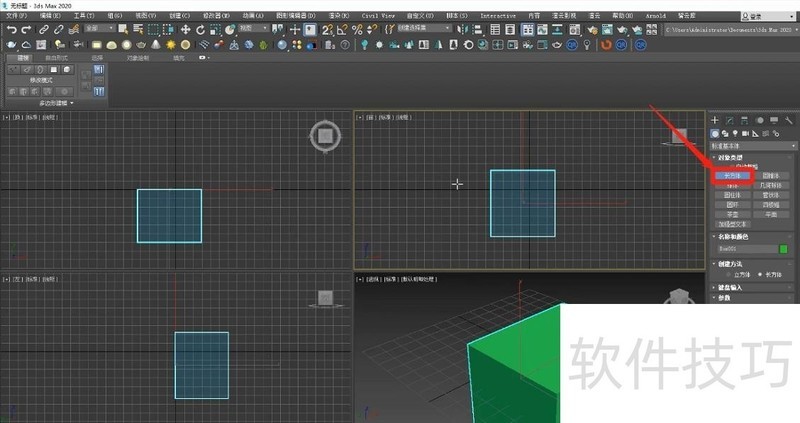Open the 全部 selection filter dropdown
Viewport: 800px width, 423px height.
pyautogui.click(x=99, y=30)
